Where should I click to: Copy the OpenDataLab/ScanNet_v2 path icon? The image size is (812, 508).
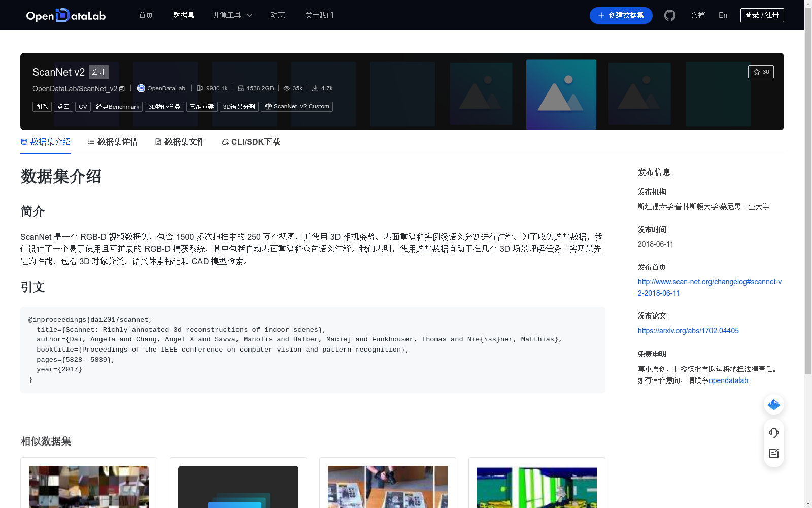coord(122,89)
